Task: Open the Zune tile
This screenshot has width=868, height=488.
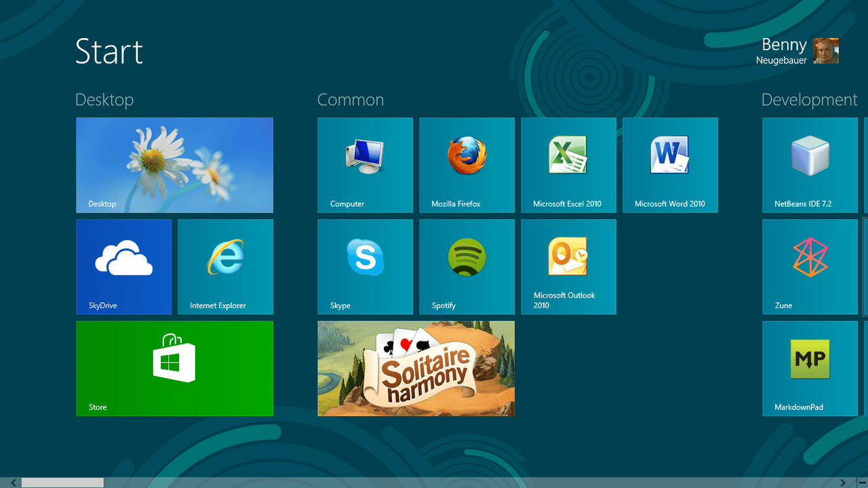Action: pos(810,267)
